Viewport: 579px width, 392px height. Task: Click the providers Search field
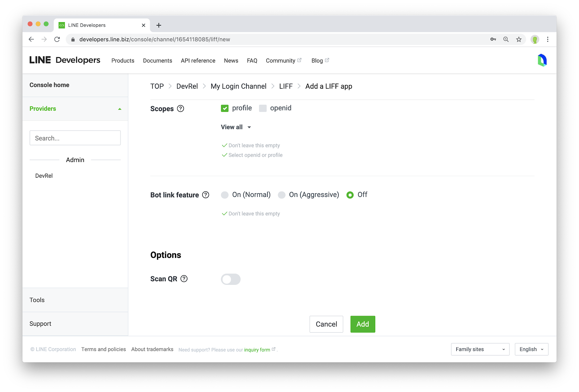pyautogui.click(x=75, y=138)
